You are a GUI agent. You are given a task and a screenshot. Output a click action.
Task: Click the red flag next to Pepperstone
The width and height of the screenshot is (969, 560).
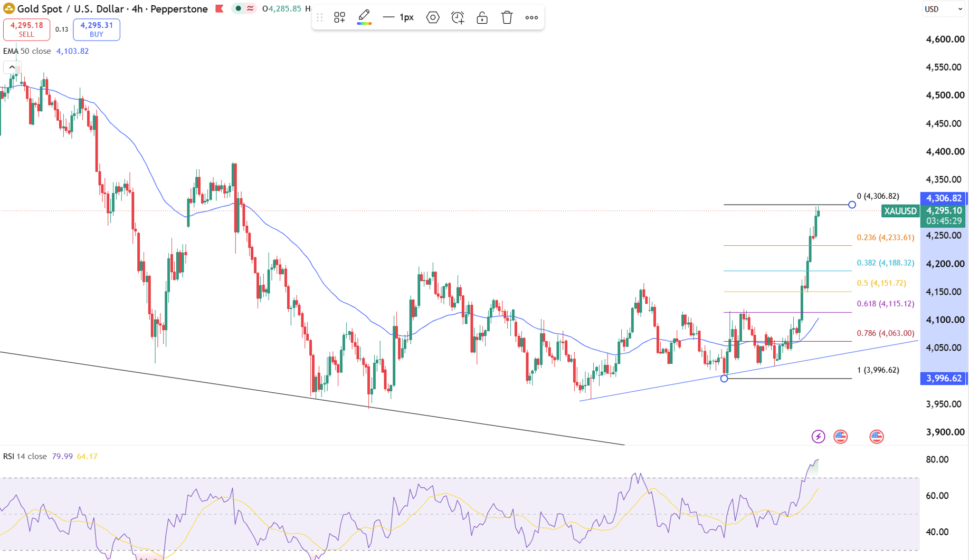coord(220,8)
